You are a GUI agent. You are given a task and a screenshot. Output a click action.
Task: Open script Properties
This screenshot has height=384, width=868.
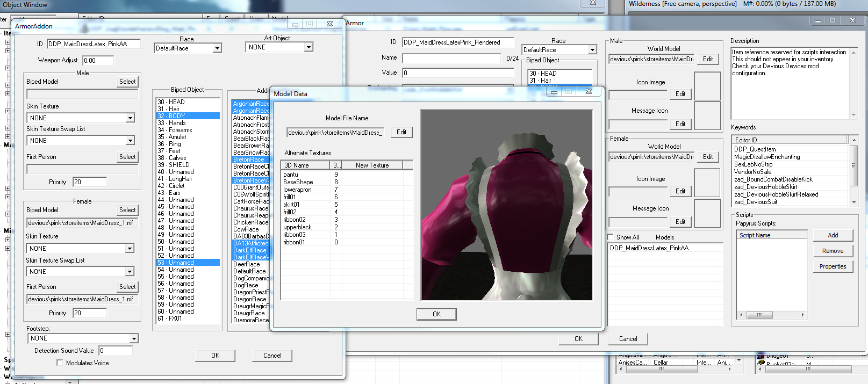833,266
